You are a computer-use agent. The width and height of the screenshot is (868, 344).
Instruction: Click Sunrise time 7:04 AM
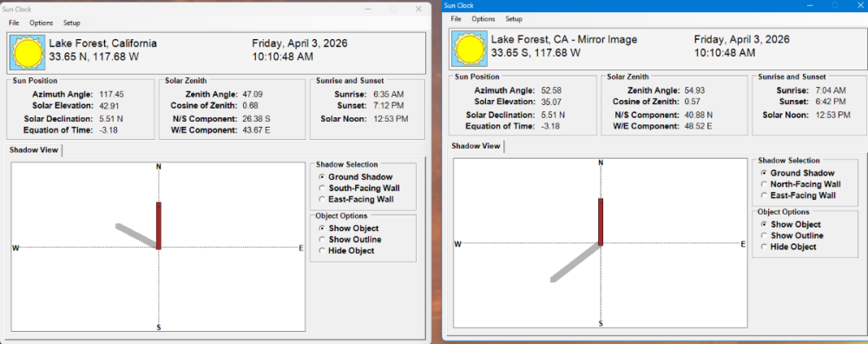[832, 90]
